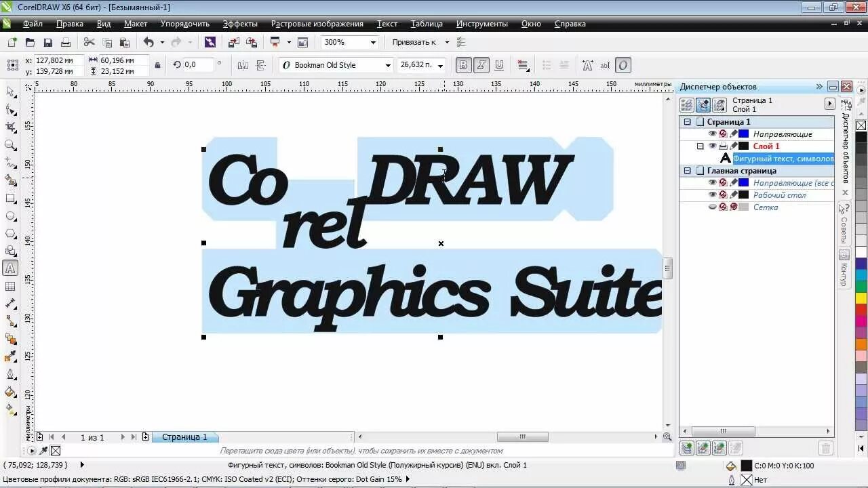Screen dimensions: 868x488
Task: Select the Text tool (A)
Action: point(10,268)
